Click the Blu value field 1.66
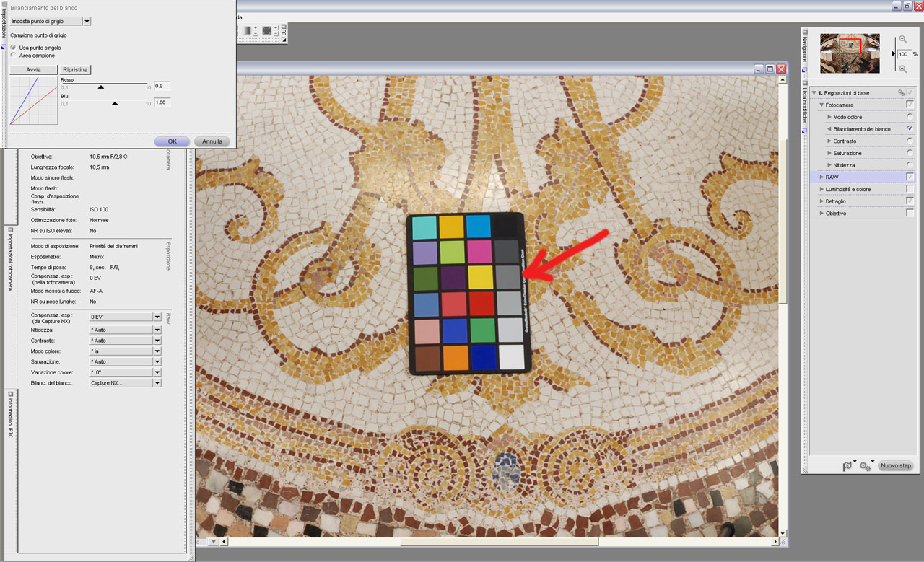924x562 pixels. point(162,102)
